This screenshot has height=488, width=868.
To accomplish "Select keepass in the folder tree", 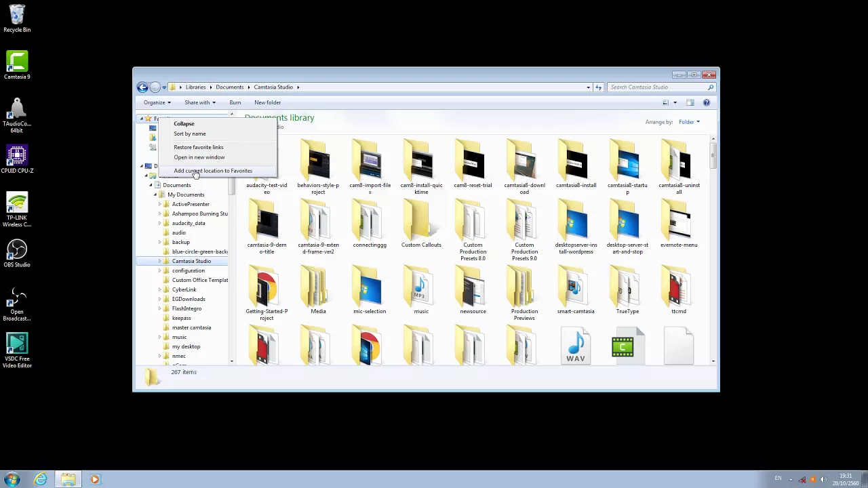I will (x=181, y=318).
